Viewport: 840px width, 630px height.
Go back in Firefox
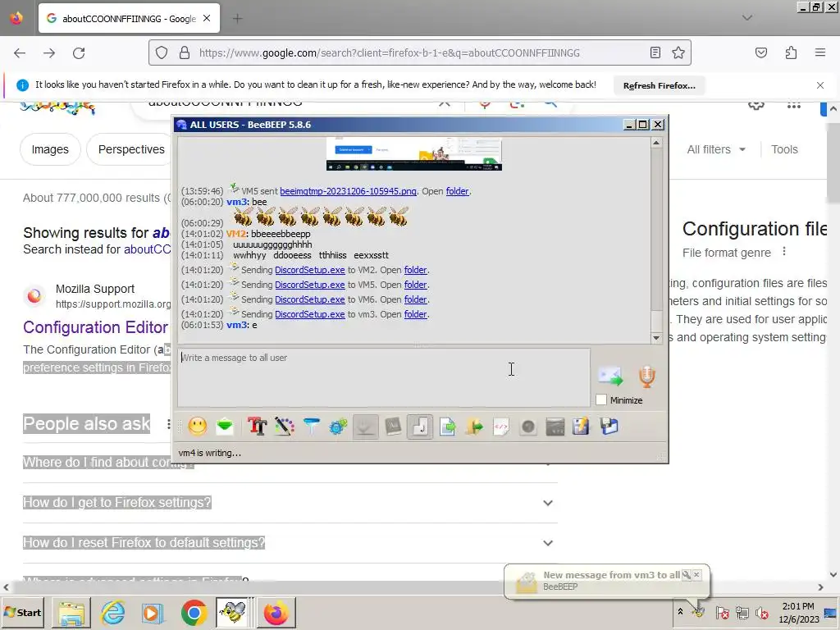pos(20,53)
